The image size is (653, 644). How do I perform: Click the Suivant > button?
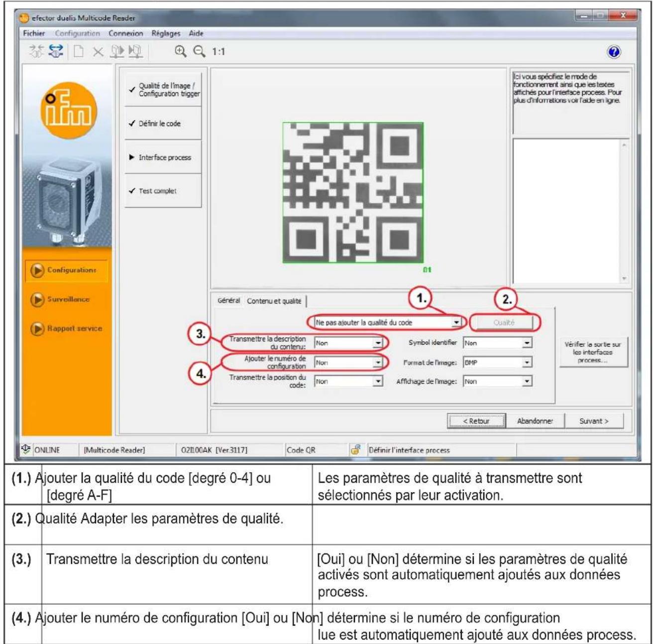[594, 421]
